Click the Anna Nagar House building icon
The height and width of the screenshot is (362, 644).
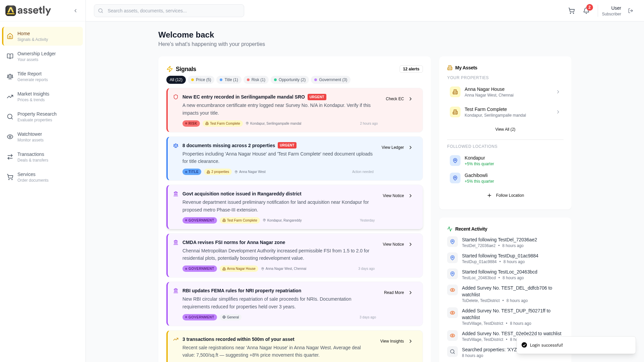455,92
